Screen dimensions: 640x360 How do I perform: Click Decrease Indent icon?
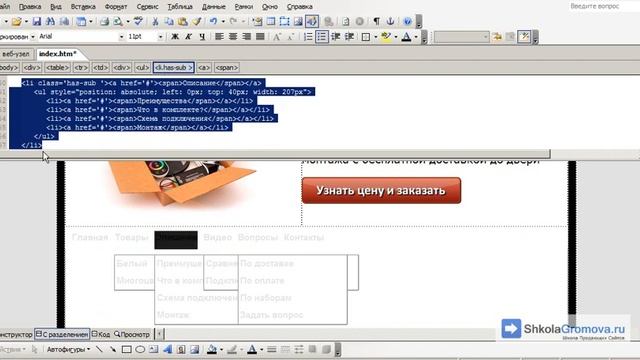click(336, 37)
